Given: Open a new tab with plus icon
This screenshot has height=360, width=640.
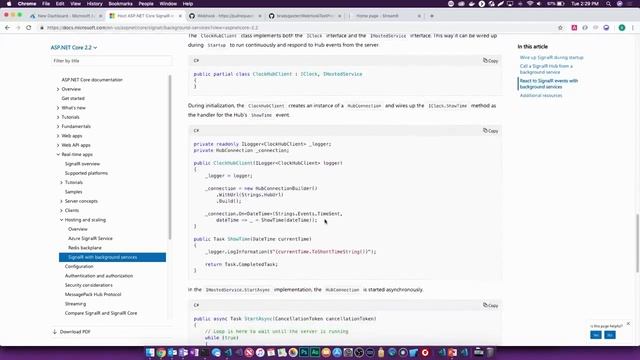Looking at the screenshot, I should point(432,16).
